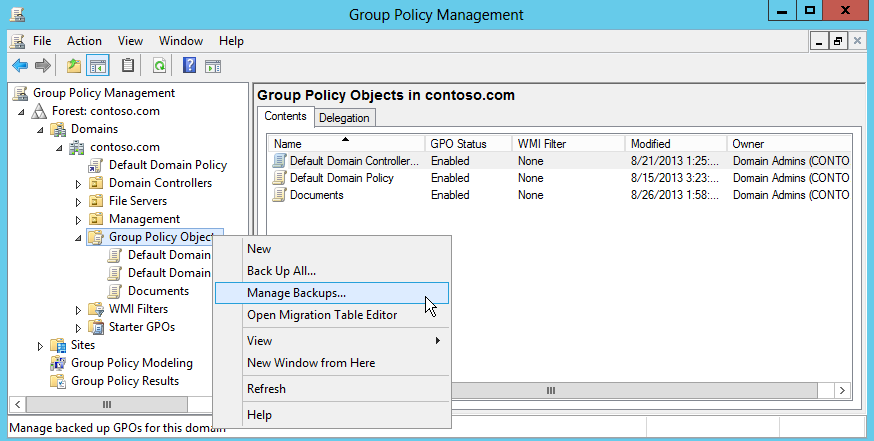This screenshot has width=874, height=441.
Task: Click the Management OU folder icon
Action: pos(96,219)
